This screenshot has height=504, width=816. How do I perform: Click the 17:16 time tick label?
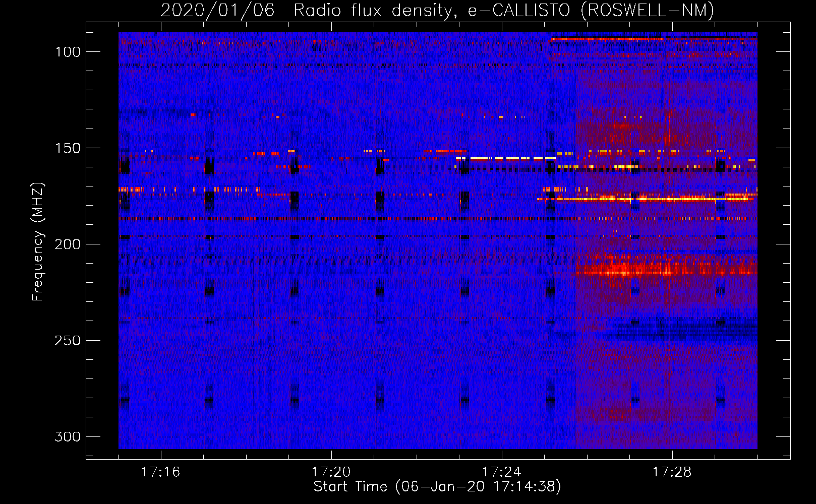pos(160,472)
